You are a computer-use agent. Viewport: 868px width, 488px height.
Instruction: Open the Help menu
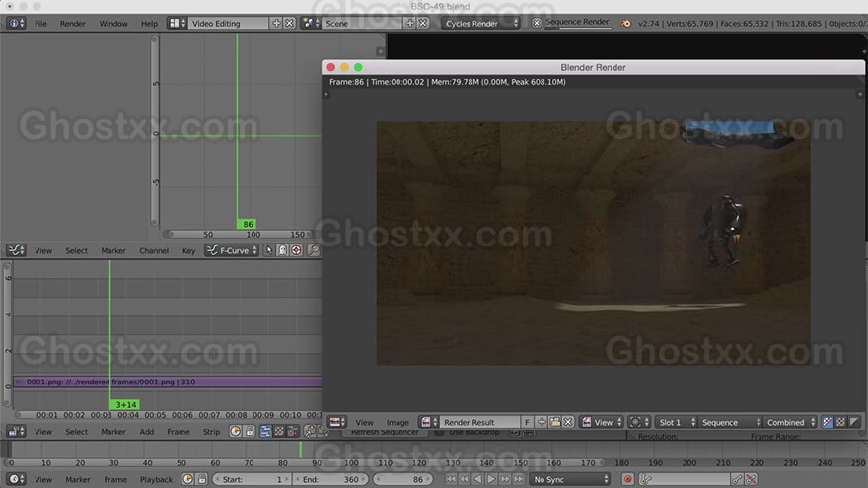(149, 24)
